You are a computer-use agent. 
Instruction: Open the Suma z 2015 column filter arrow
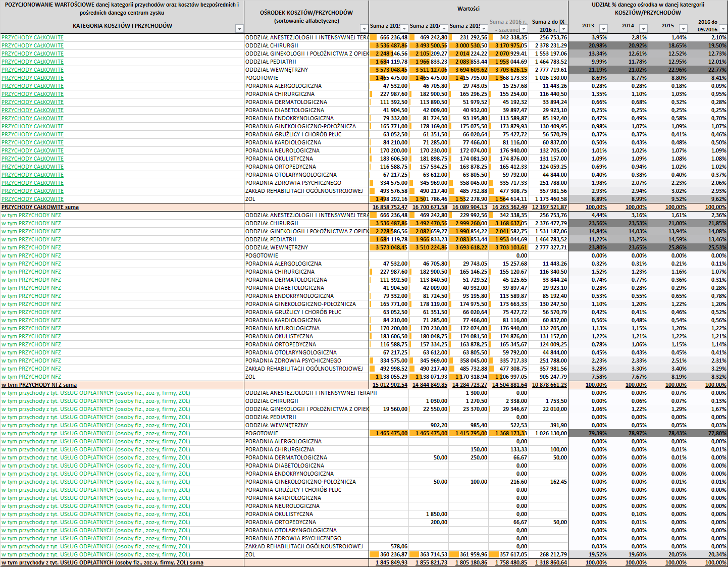point(484,29)
